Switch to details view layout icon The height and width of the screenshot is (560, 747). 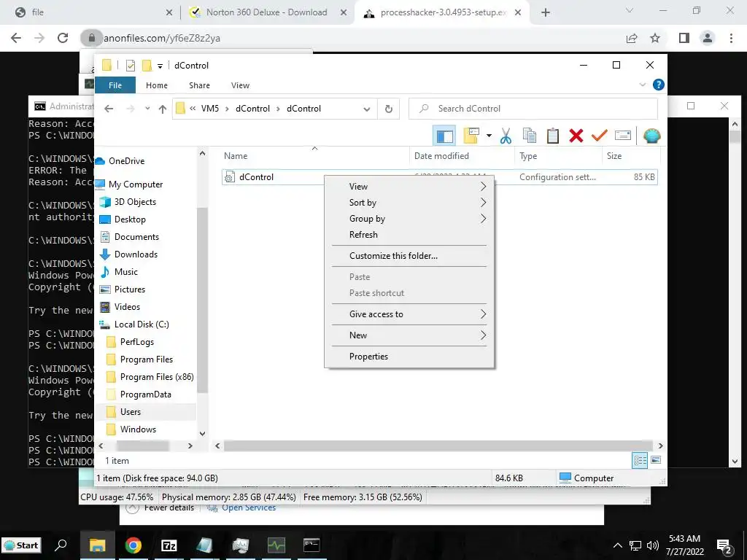coord(640,460)
